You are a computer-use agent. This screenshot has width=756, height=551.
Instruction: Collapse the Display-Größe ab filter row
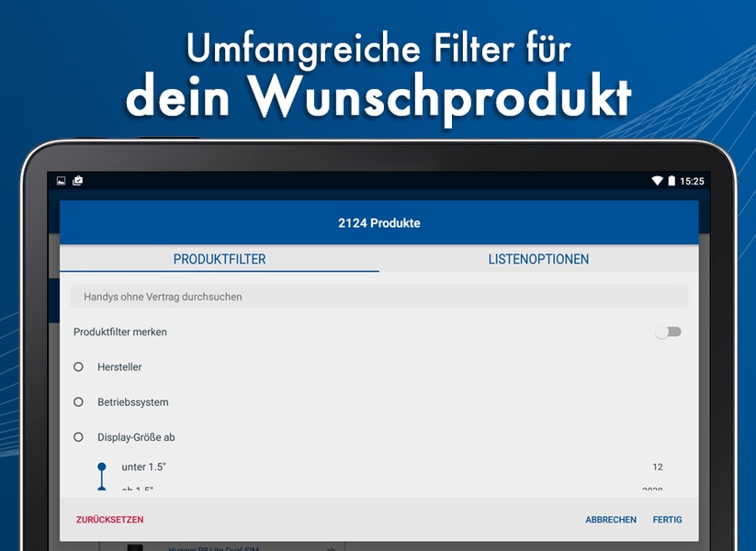click(x=379, y=437)
